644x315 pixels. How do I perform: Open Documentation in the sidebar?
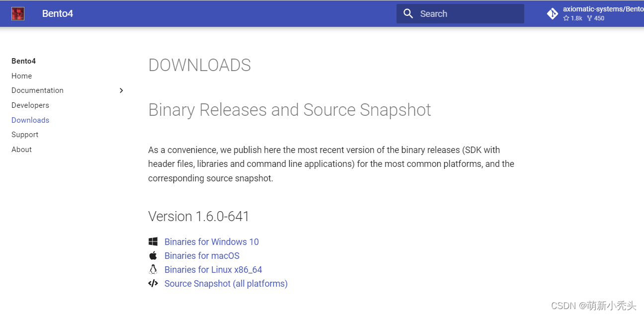(38, 90)
